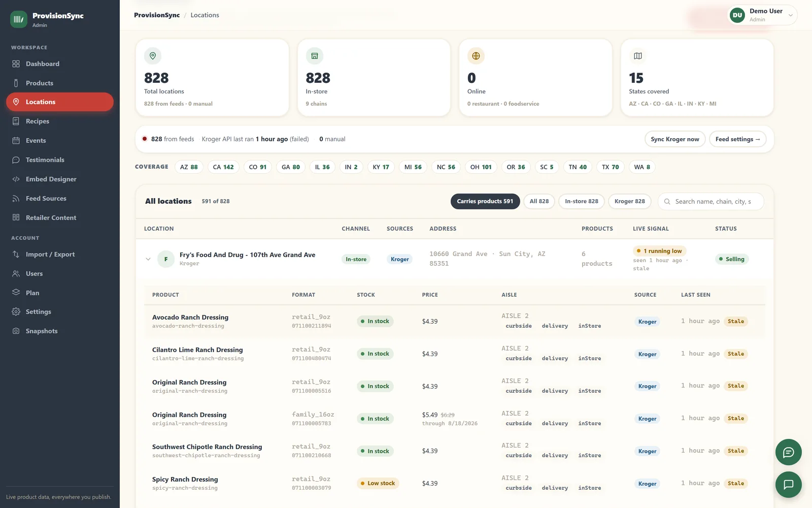This screenshot has width=812, height=508.
Task: Click the Plan layers icon
Action: tap(16, 293)
